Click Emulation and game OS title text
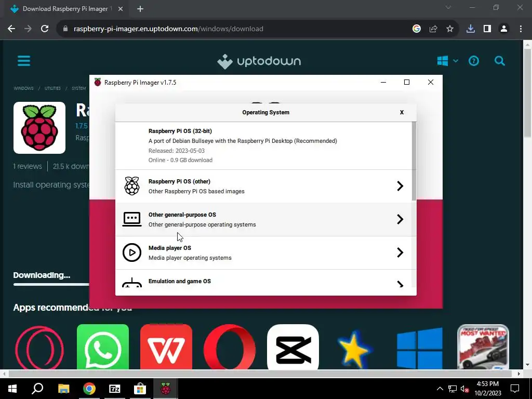The image size is (532, 399). tap(179, 281)
